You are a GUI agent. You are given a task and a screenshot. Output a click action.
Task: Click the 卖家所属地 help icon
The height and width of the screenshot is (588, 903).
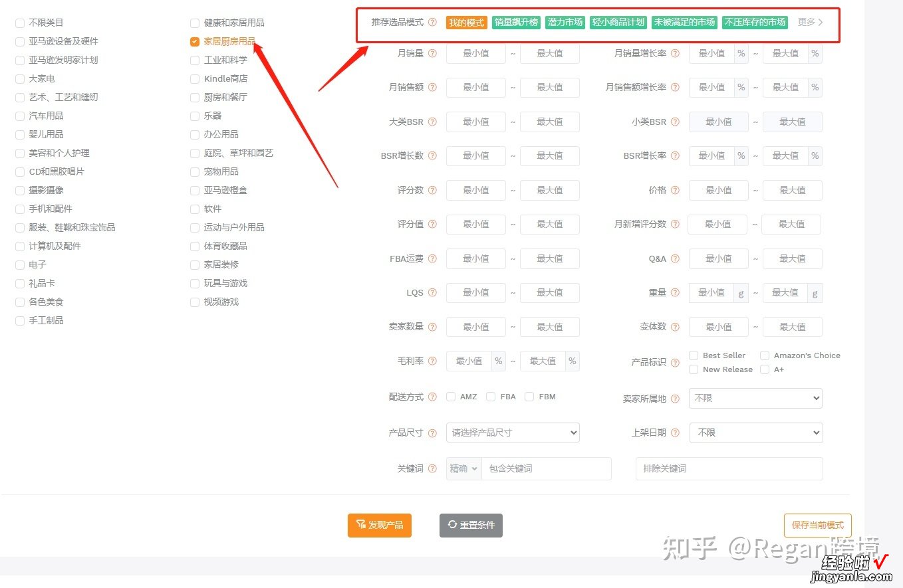[x=675, y=399]
